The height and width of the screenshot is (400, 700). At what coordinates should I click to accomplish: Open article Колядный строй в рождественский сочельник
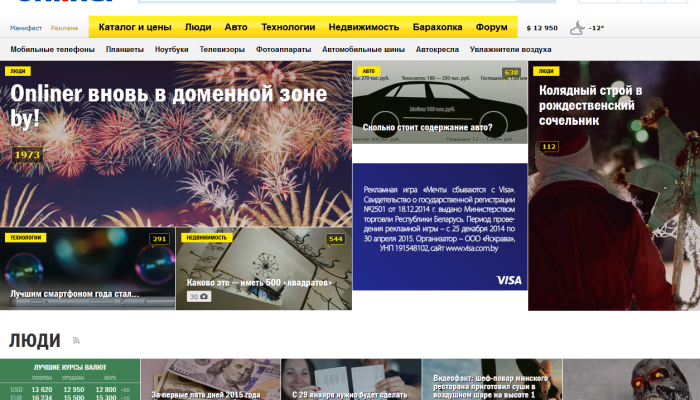click(590, 106)
